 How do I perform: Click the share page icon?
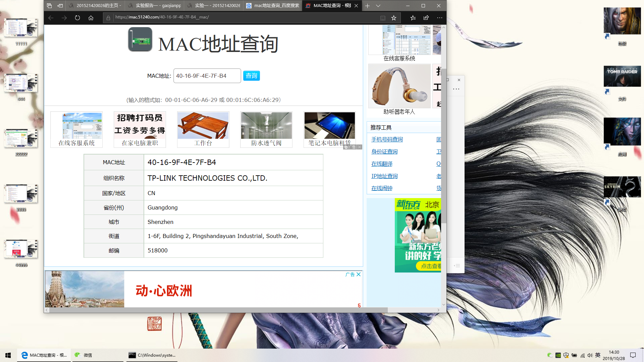tap(426, 18)
